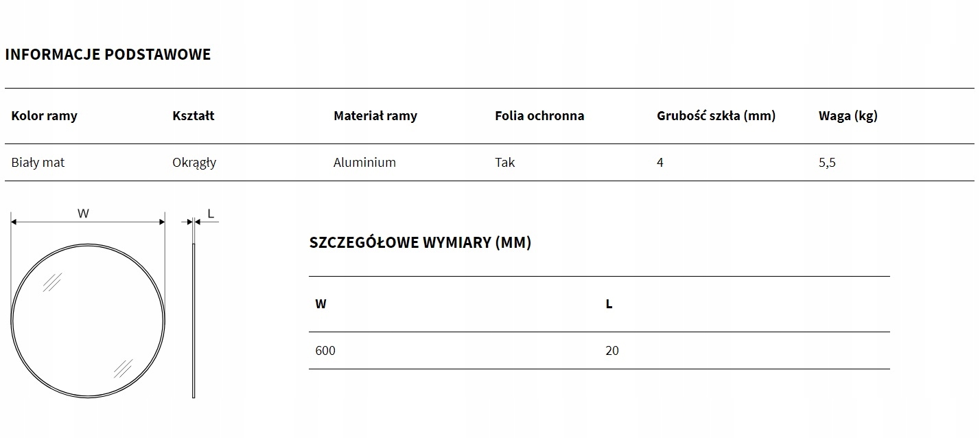Viewport: 980px width, 438px height.
Task: Select the W header in the dimensions table
Action: 320,304
